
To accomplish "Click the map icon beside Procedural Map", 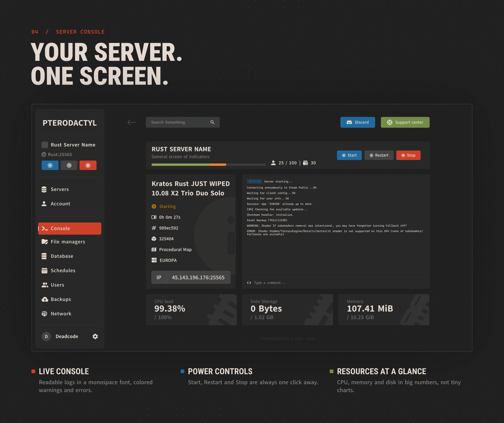I will (154, 249).
